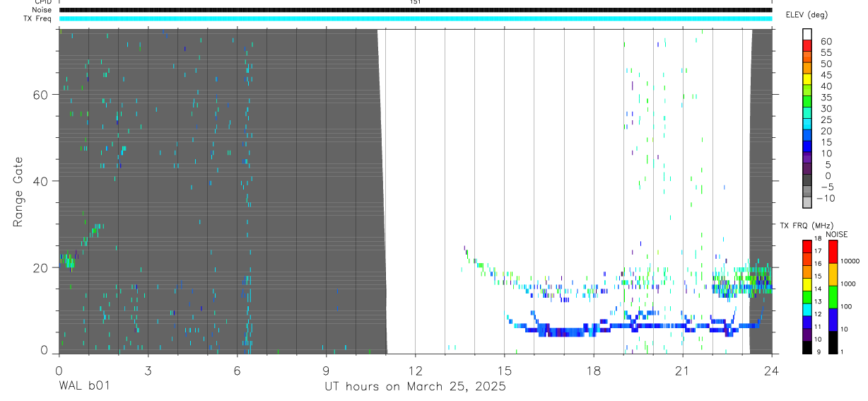The height and width of the screenshot is (401, 868).
Task: Click the "TX Freq" row label at top
Action: [38, 18]
